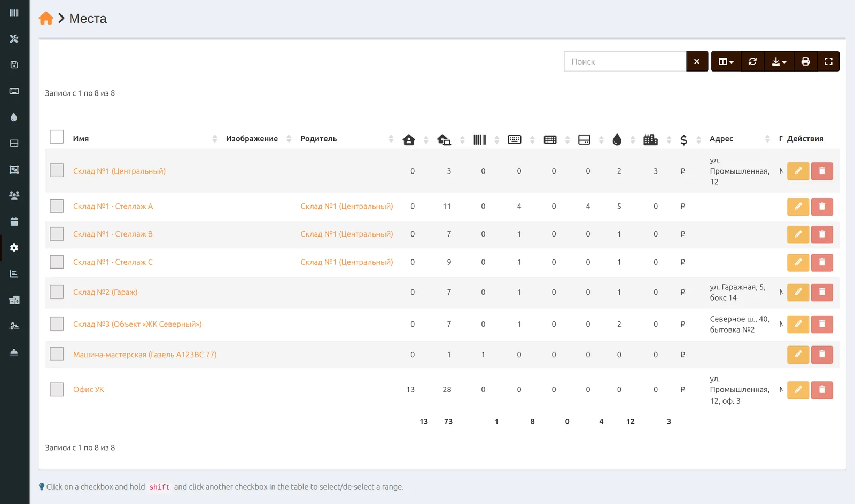Open People section in the sidebar
This screenshot has width=855, height=504.
tap(14, 195)
